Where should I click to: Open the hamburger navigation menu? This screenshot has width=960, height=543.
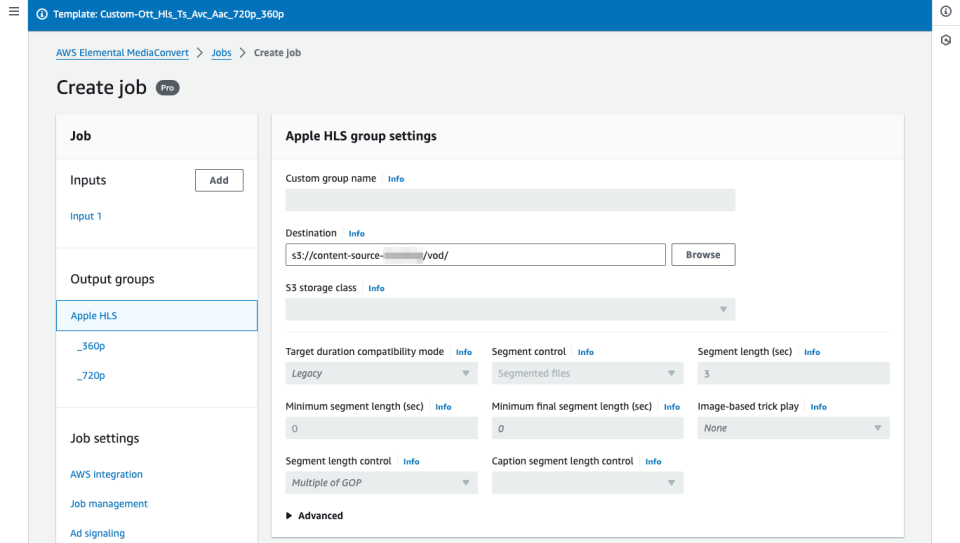pyautogui.click(x=14, y=11)
